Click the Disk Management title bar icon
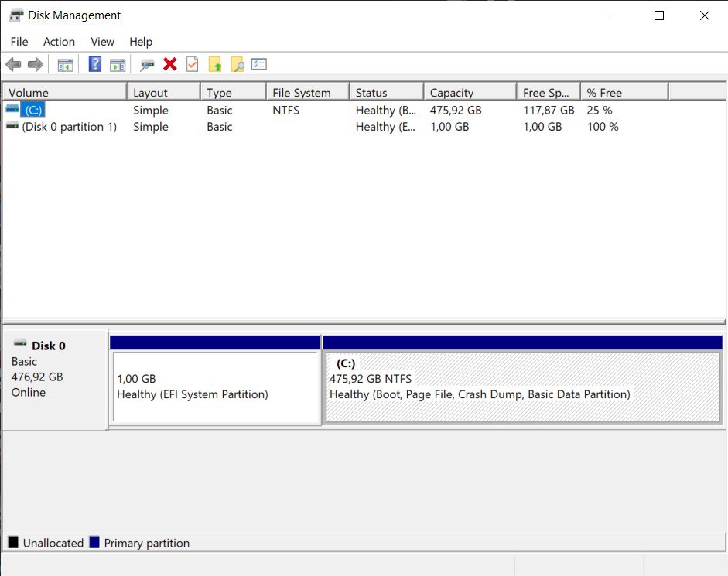Viewport: 728px width, 576px height. (x=15, y=15)
